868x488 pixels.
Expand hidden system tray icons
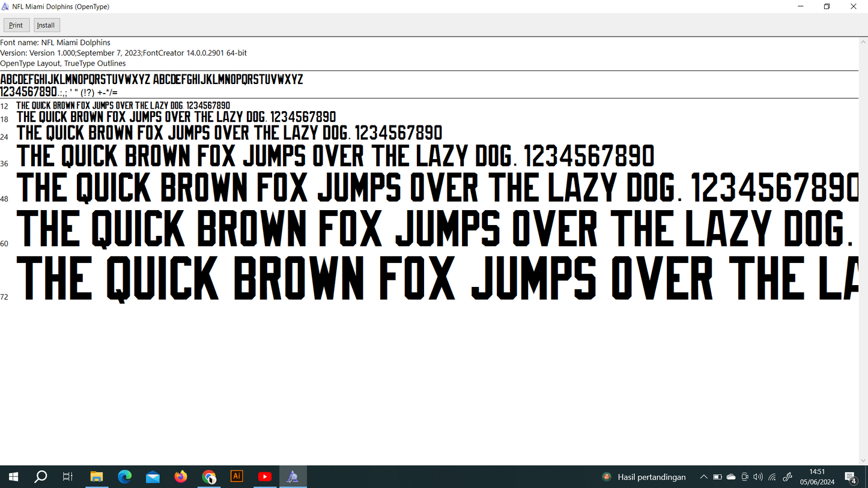[703, 477]
